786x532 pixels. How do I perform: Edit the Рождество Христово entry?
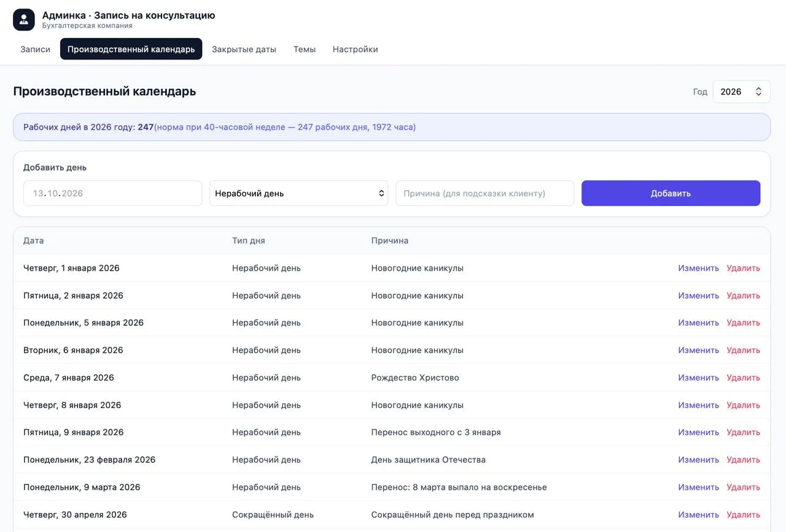(698, 378)
